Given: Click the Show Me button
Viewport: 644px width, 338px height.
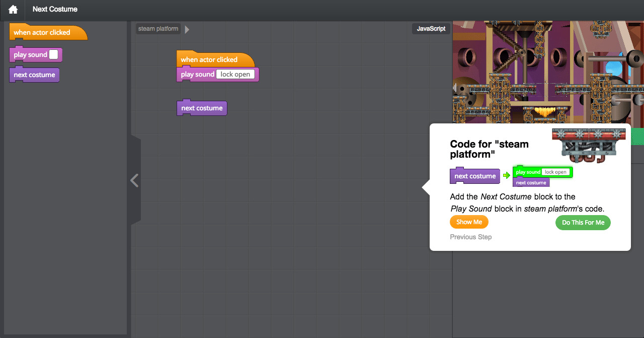Looking at the screenshot, I should (x=469, y=222).
